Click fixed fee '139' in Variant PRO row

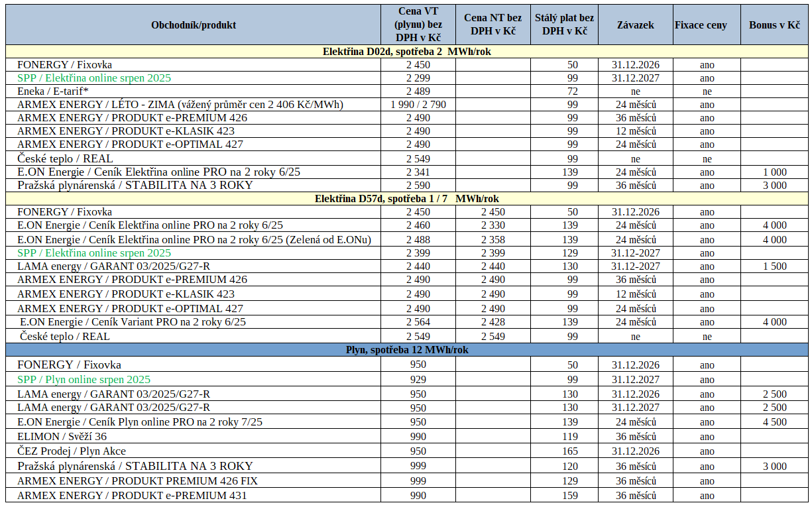[569, 322]
